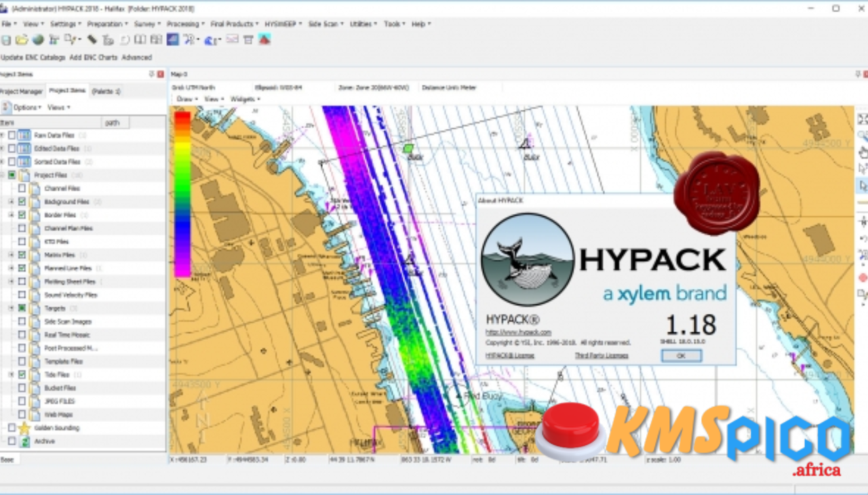Screen dimensions: 868x495
Task: Open the HYPACK® License link
Action: [x=510, y=355]
